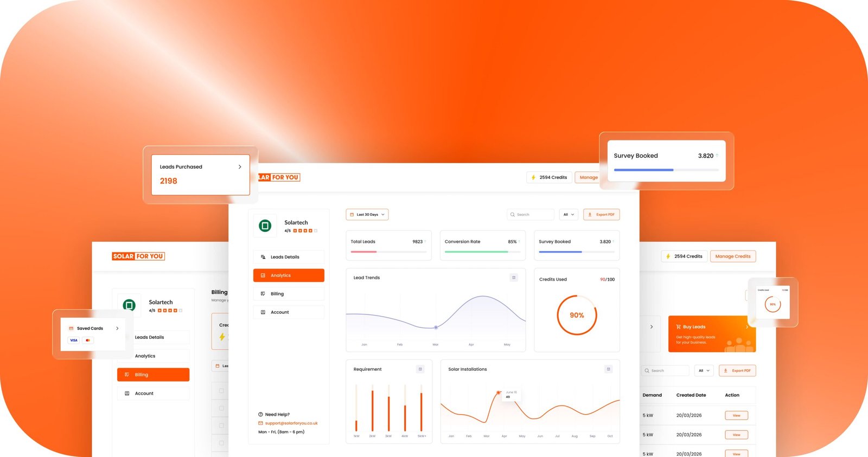This screenshot has height=457, width=868.
Task: Click the Manage Credits button
Action: pos(733,256)
